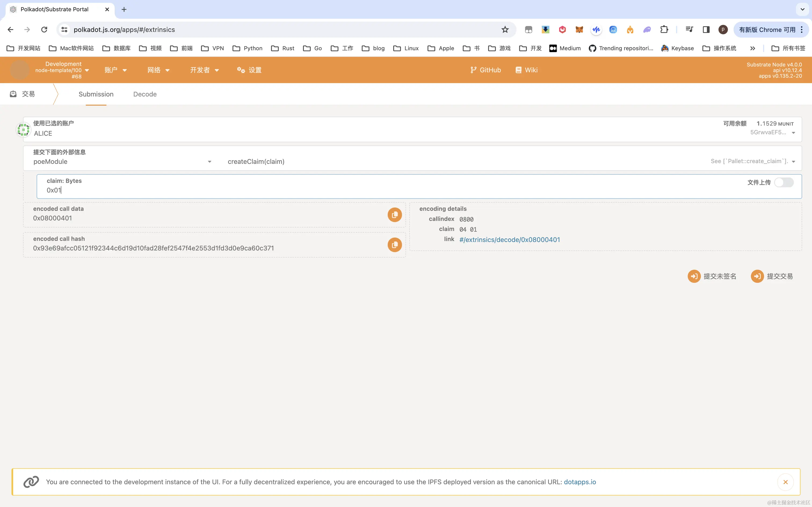Viewport: 812px width, 507px height.
Task: Open the MetaMask extension
Action: coord(579,30)
